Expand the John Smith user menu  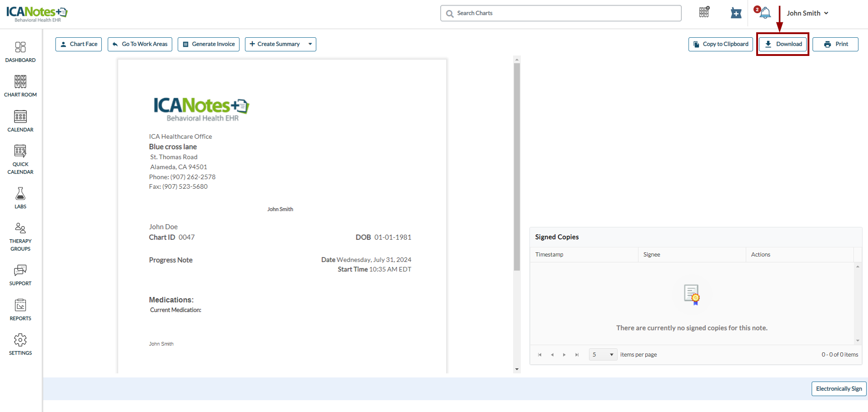808,13
